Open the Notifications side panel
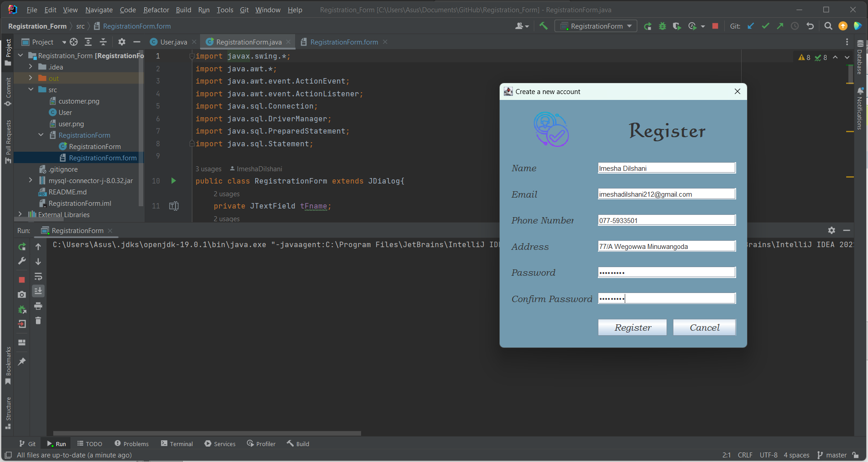Viewport: 868px width, 462px height. click(x=860, y=109)
